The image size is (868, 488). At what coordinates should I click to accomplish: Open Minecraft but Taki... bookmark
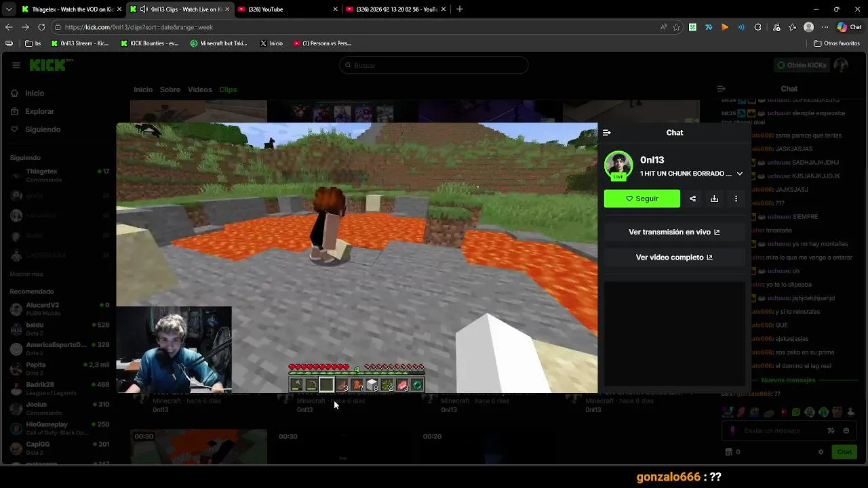(x=218, y=43)
